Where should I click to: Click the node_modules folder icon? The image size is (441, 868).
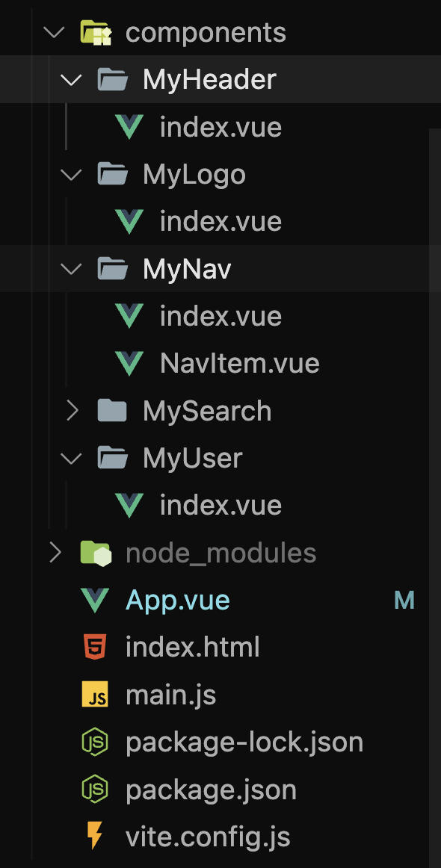point(96,553)
